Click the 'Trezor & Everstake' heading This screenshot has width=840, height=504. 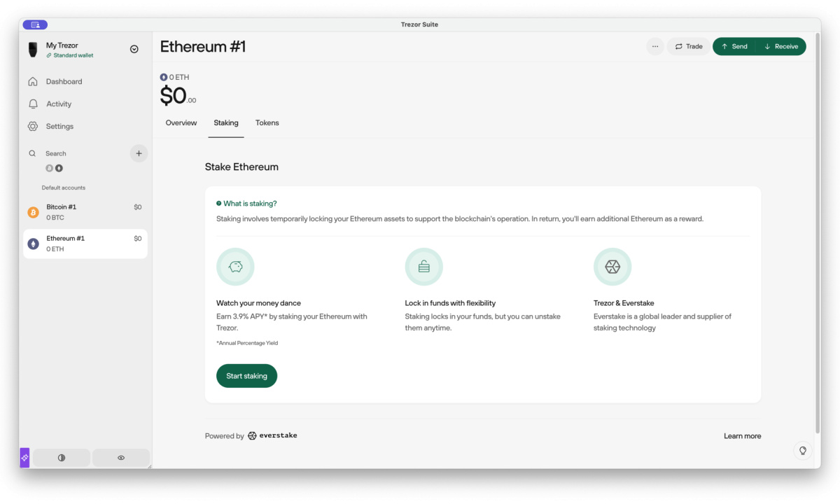coord(624,303)
